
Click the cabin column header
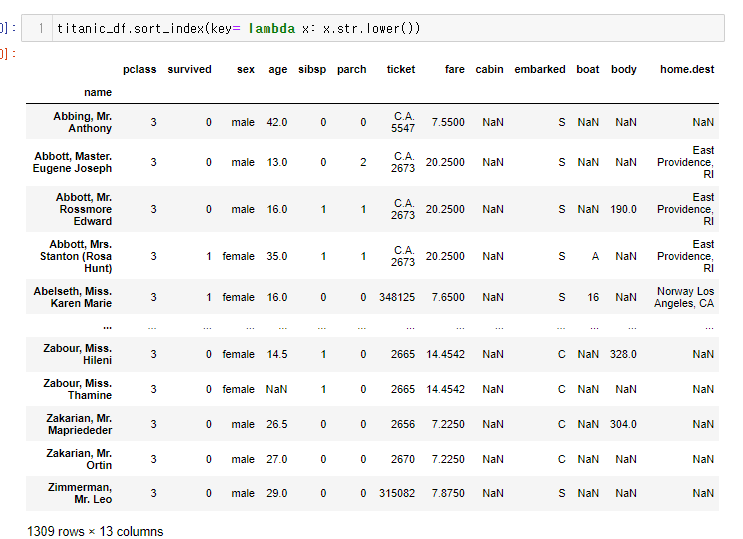tap(489, 69)
